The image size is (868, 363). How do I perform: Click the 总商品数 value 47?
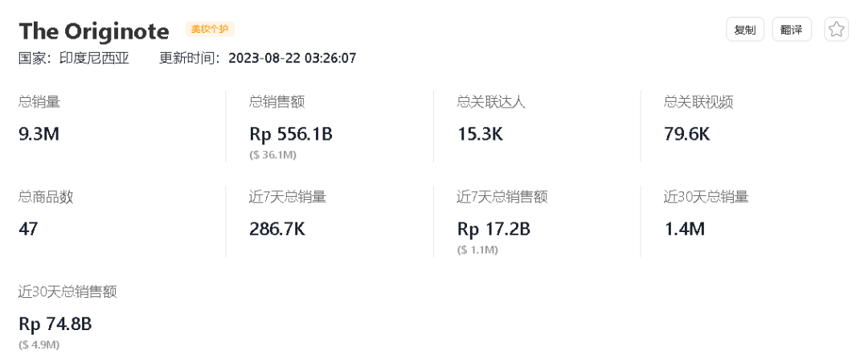(x=28, y=229)
